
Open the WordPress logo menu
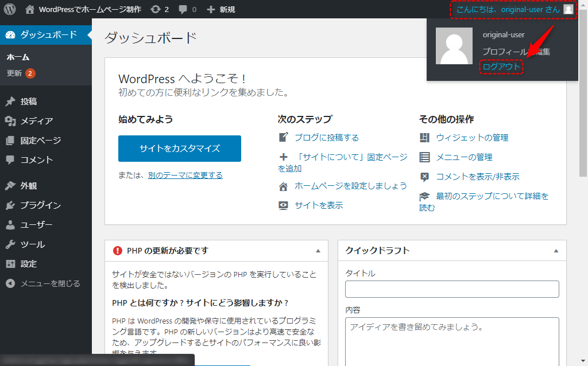point(10,9)
